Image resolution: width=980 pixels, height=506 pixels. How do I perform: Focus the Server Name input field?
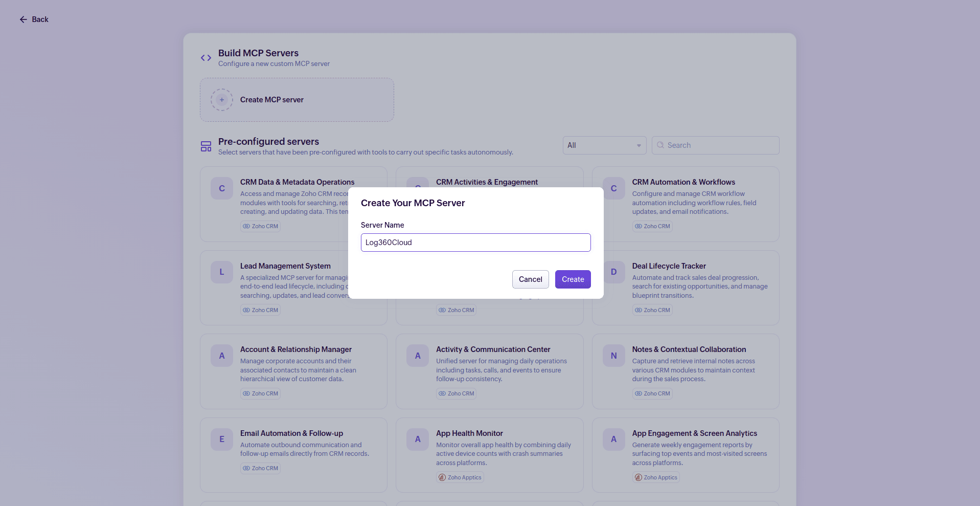pos(475,243)
